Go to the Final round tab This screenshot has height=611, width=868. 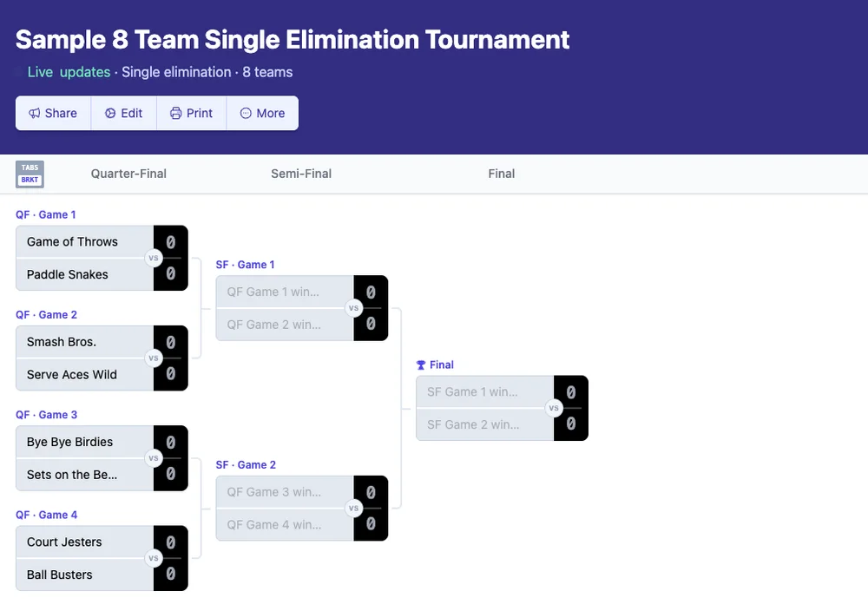pos(501,174)
